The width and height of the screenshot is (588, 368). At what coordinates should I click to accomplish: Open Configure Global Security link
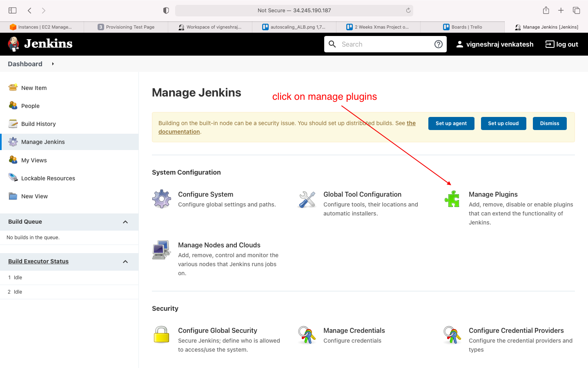218,330
